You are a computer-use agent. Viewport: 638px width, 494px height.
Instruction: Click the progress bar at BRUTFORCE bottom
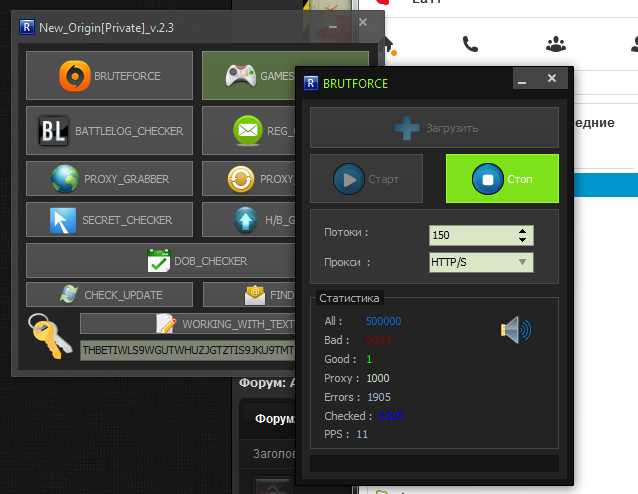434,463
